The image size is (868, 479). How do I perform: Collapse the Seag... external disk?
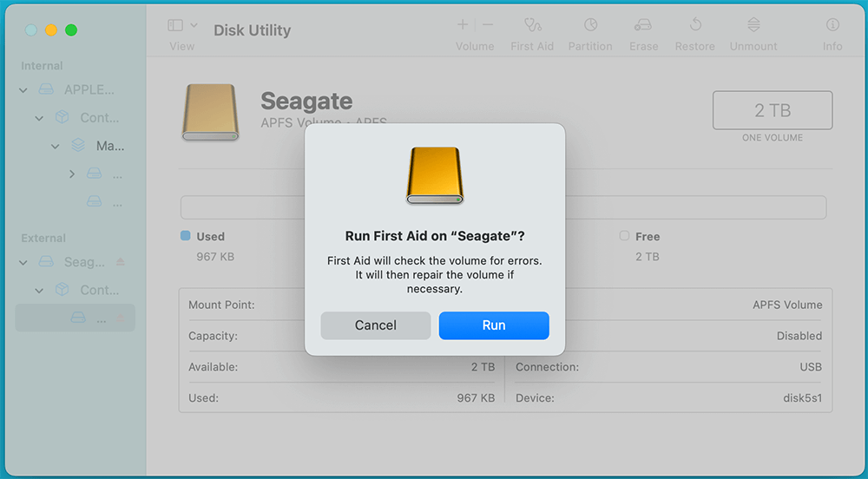click(x=23, y=262)
